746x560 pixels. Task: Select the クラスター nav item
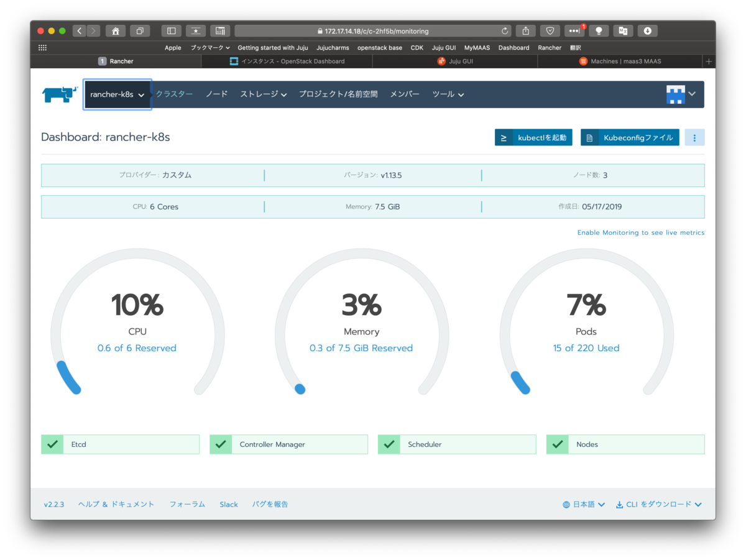coord(174,94)
